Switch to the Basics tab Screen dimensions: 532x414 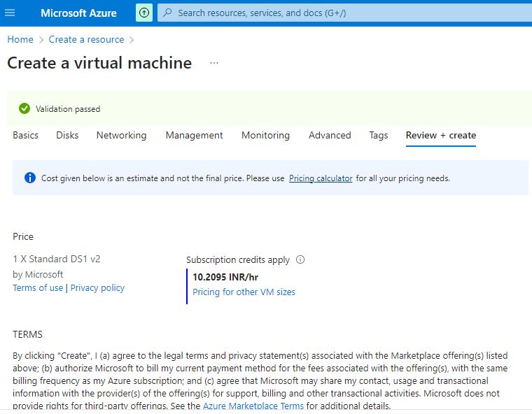pos(25,135)
